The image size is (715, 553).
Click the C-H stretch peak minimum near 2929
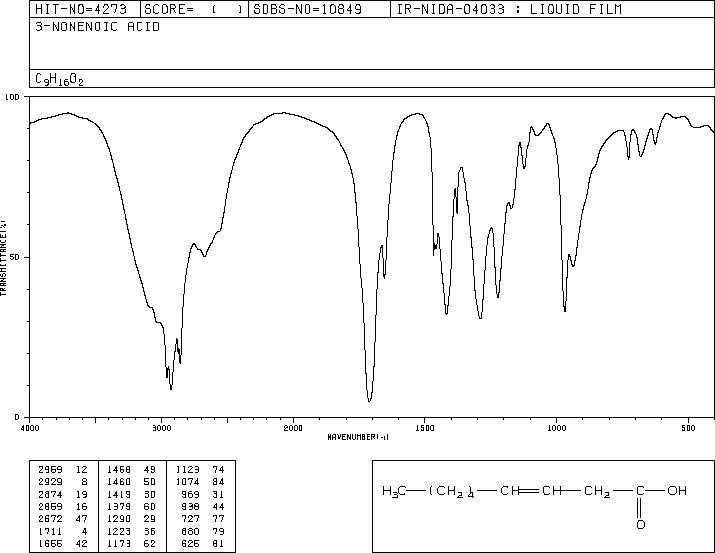pyautogui.click(x=171, y=388)
